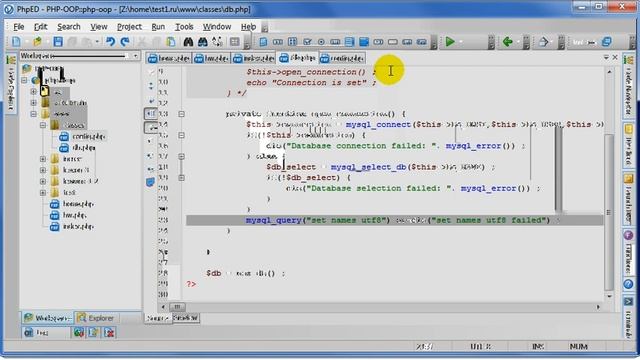Open the View menu
The height and width of the screenshot is (360, 640).
98,27
